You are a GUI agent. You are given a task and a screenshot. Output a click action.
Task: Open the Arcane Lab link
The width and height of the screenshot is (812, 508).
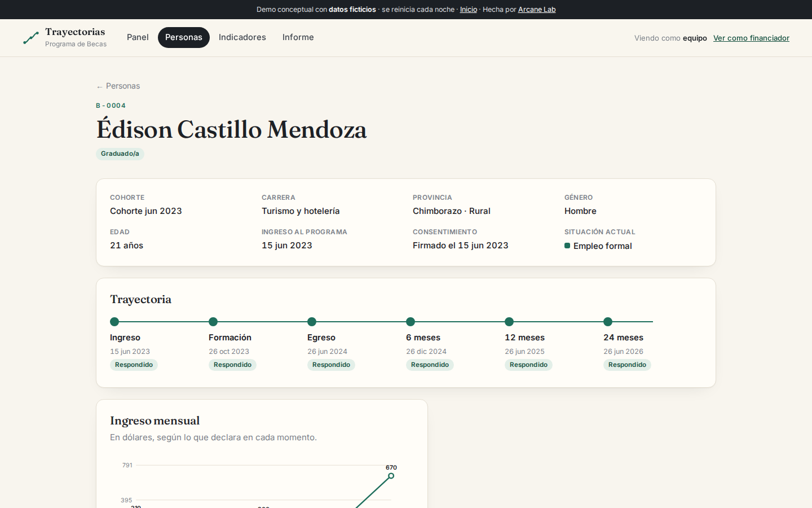pyautogui.click(x=537, y=10)
